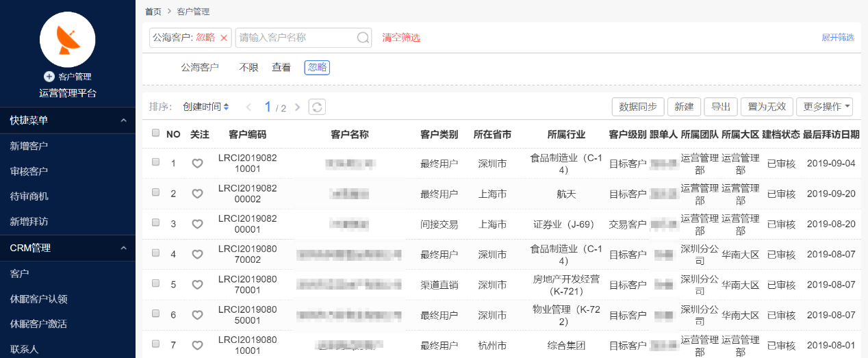Screen dimensions: 868x358
Task: Click the 客户名称 column header
Action: point(349,135)
